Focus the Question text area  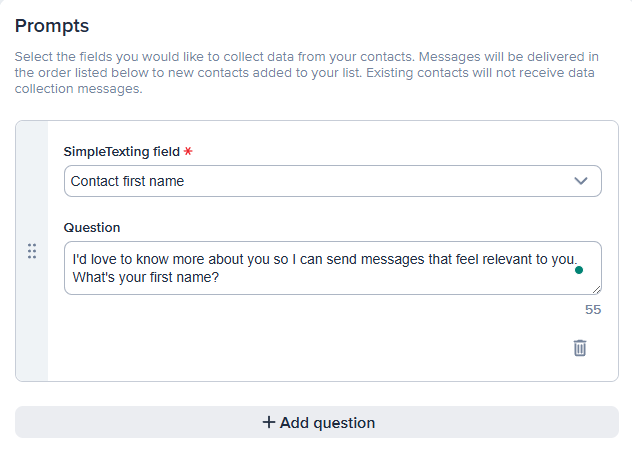tap(330, 285)
